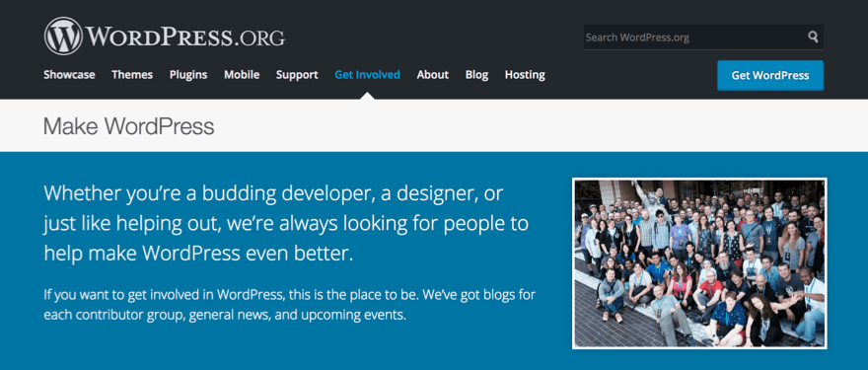
Task: Click the WordPress circular W logo icon
Action: (x=63, y=36)
